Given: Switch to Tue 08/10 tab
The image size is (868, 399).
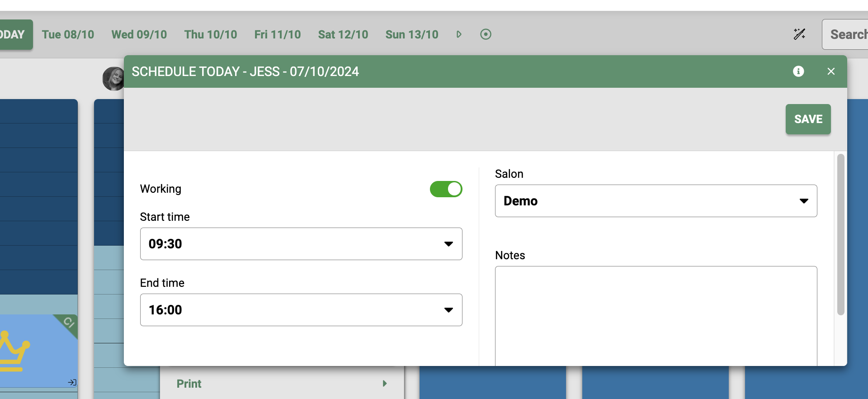Looking at the screenshot, I should (x=68, y=34).
